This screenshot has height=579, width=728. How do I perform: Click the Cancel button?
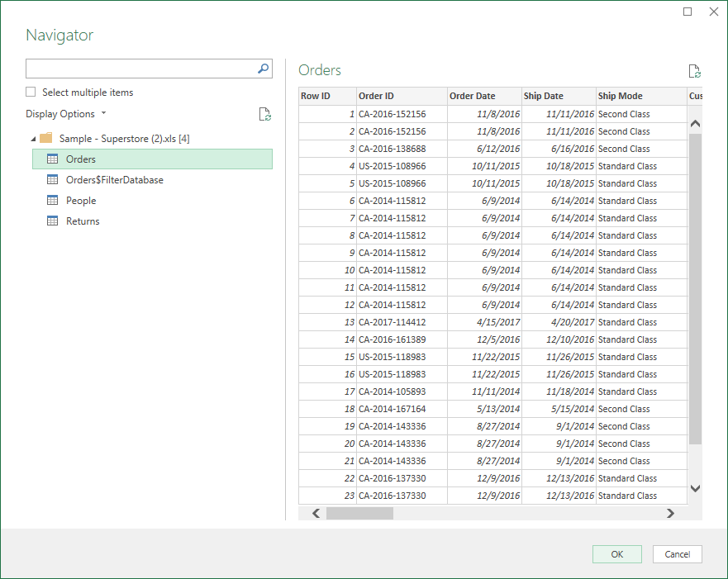pos(677,553)
